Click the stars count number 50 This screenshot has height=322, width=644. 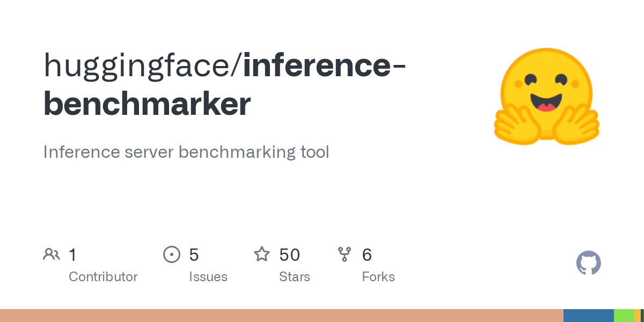tap(289, 254)
